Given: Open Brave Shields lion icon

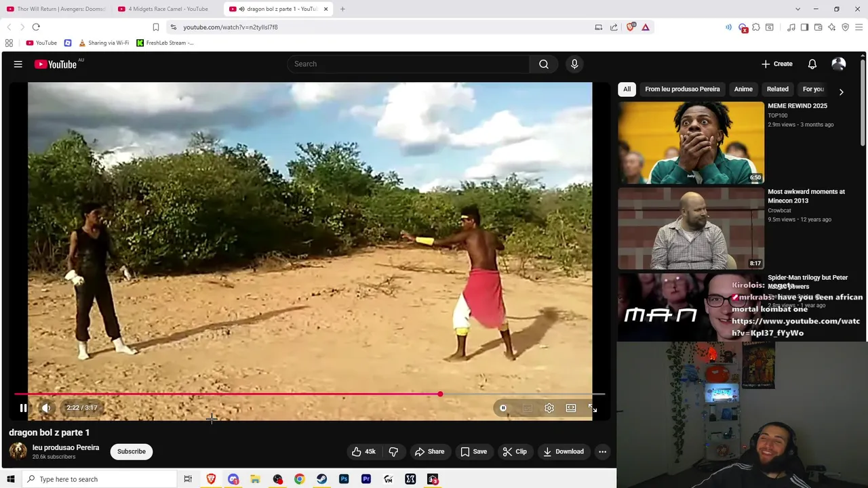Looking at the screenshot, I should coord(631,27).
